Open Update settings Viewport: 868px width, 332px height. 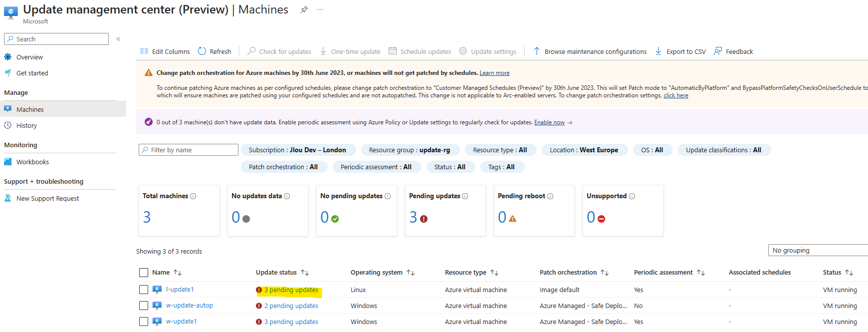487,51
